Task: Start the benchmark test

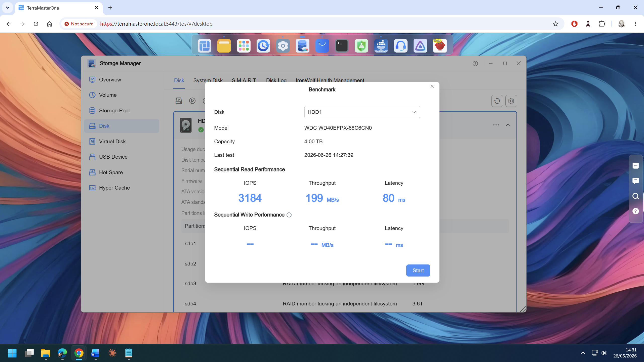Action: coord(418,270)
